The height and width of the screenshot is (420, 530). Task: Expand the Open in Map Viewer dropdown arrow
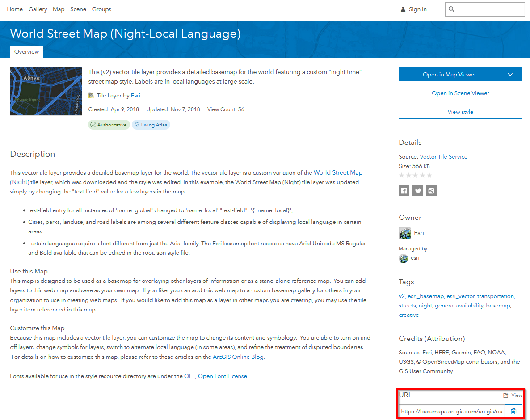coord(510,74)
